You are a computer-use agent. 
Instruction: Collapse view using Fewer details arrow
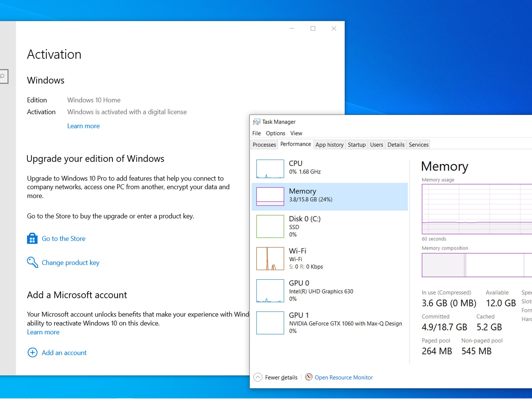pos(258,377)
